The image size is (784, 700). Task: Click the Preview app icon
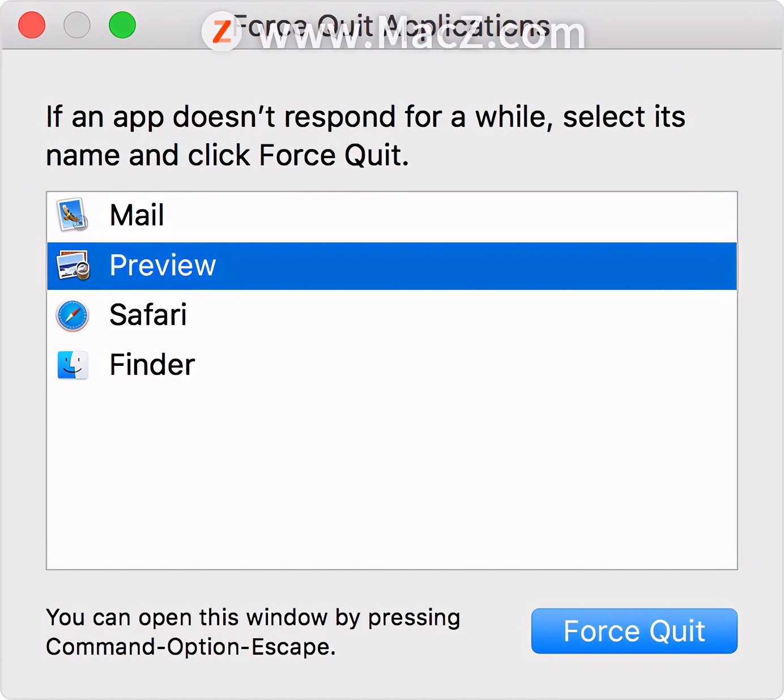pos(73,265)
